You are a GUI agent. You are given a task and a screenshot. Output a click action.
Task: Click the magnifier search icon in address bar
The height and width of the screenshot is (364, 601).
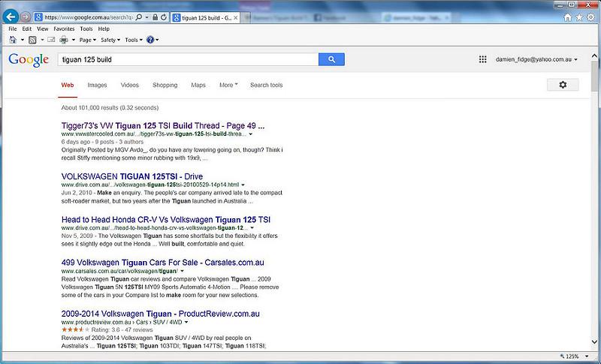tap(139, 17)
